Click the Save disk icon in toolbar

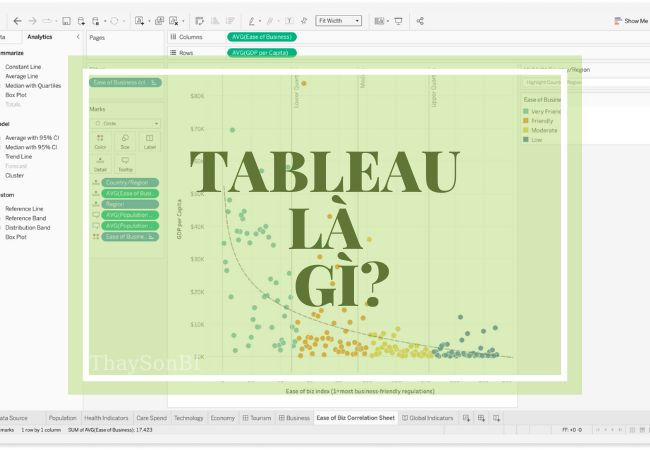pyautogui.click(x=66, y=21)
